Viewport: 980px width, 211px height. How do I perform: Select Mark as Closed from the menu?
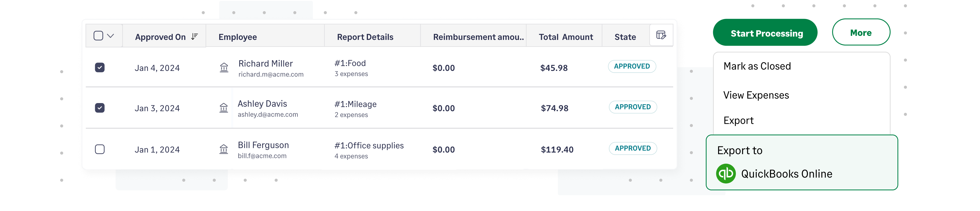click(x=757, y=66)
